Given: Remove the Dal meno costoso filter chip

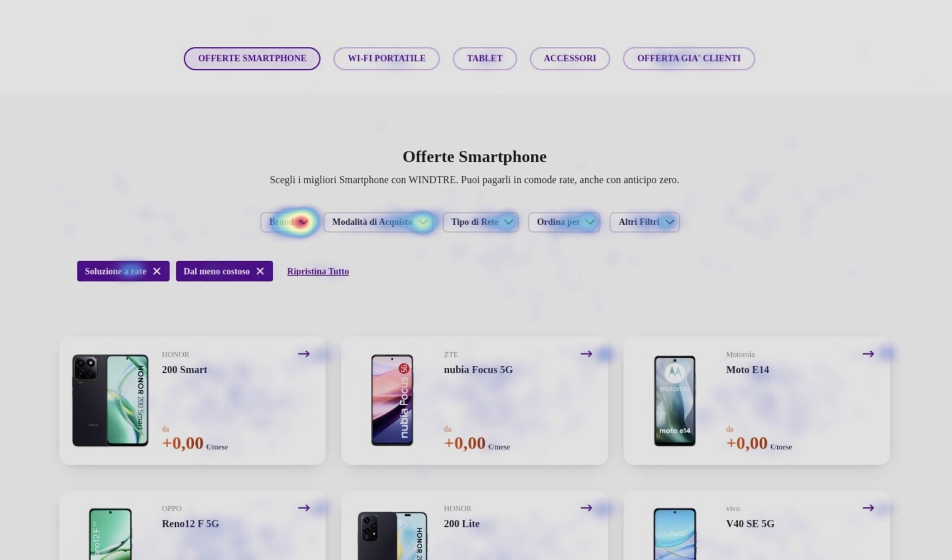Looking at the screenshot, I should (260, 271).
